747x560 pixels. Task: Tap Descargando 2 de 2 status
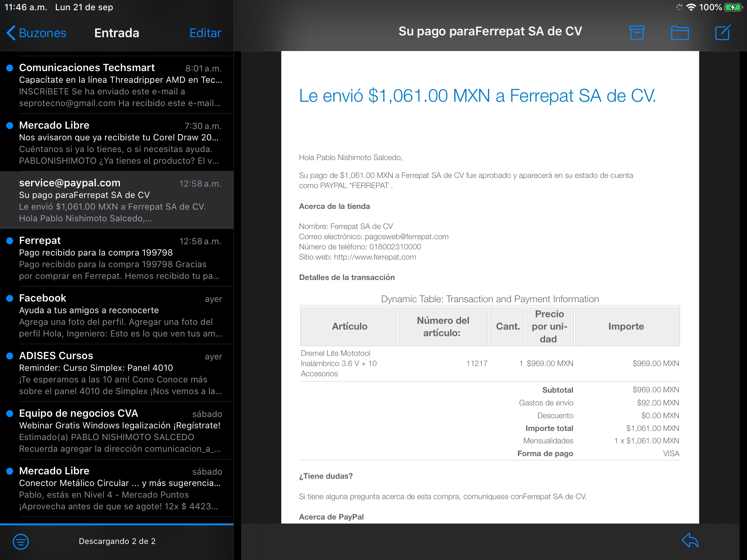point(117,541)
